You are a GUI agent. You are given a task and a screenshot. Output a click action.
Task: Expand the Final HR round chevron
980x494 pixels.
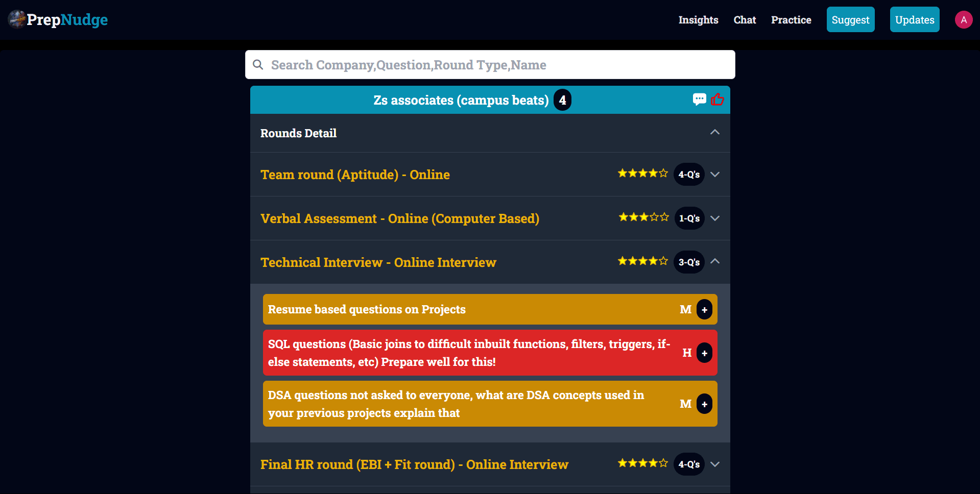point(715,464)
